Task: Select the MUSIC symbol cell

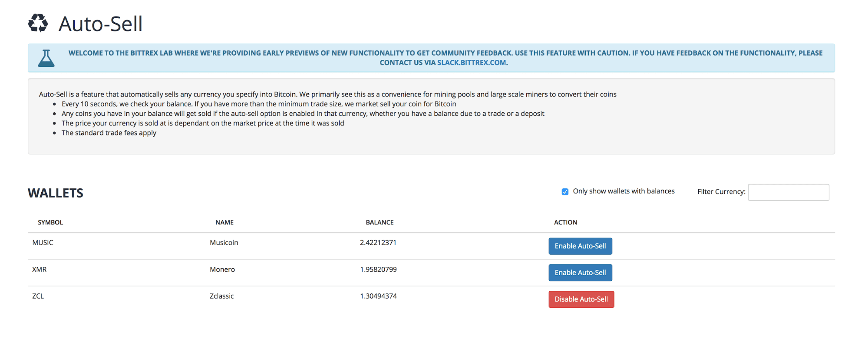Action: 43,243
